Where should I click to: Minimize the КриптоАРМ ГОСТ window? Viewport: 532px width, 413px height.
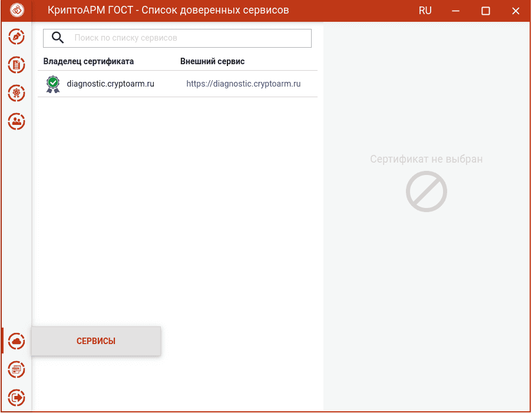coord(455,11)
